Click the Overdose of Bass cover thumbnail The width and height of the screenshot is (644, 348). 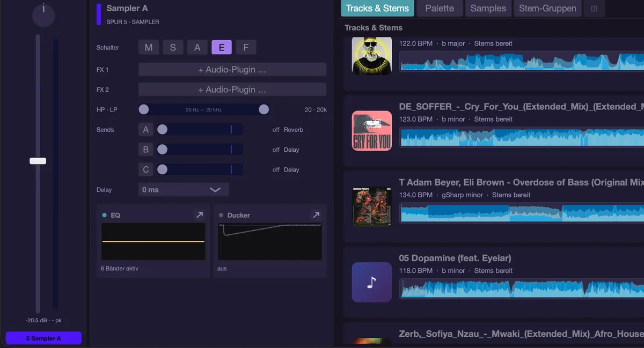[x=372, y=206]
